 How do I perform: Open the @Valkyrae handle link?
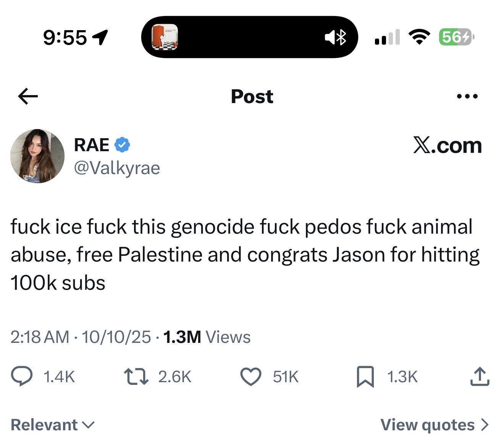pos(117,168)
